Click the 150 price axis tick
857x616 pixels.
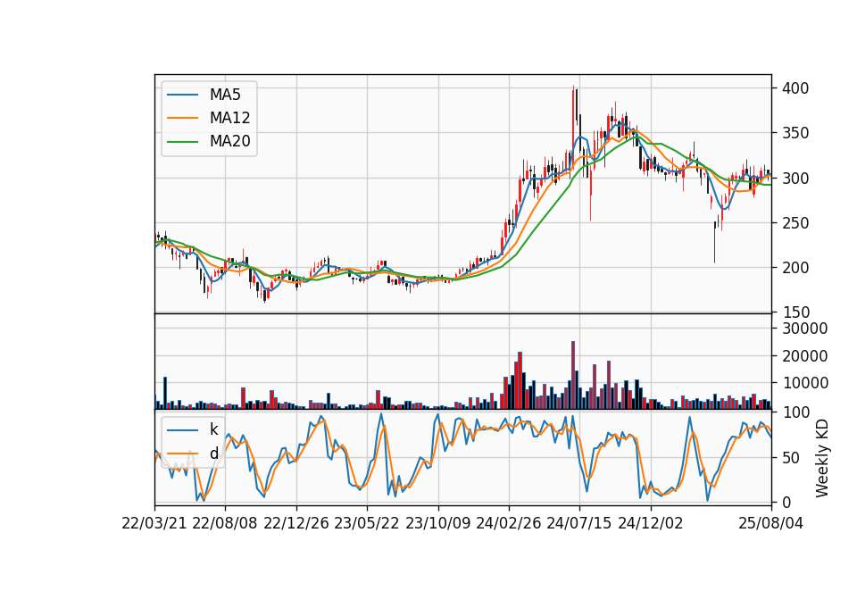(795, 312)
